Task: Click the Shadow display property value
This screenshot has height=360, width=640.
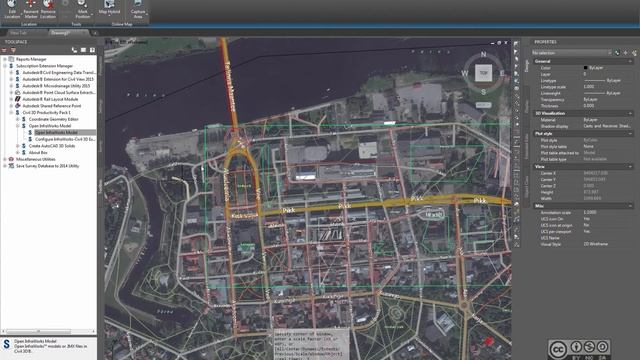Action: [x=608, y=126]
